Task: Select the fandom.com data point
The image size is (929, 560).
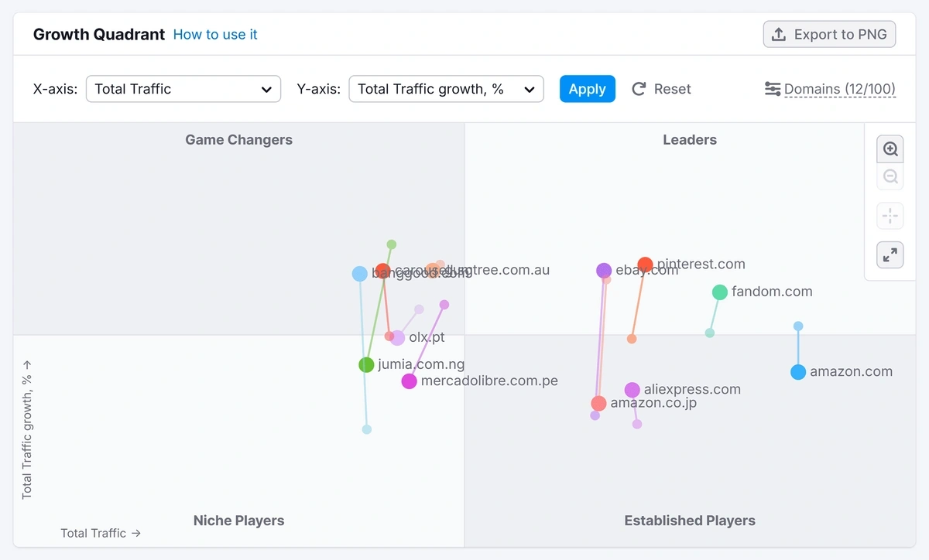Action: point(720,292)
